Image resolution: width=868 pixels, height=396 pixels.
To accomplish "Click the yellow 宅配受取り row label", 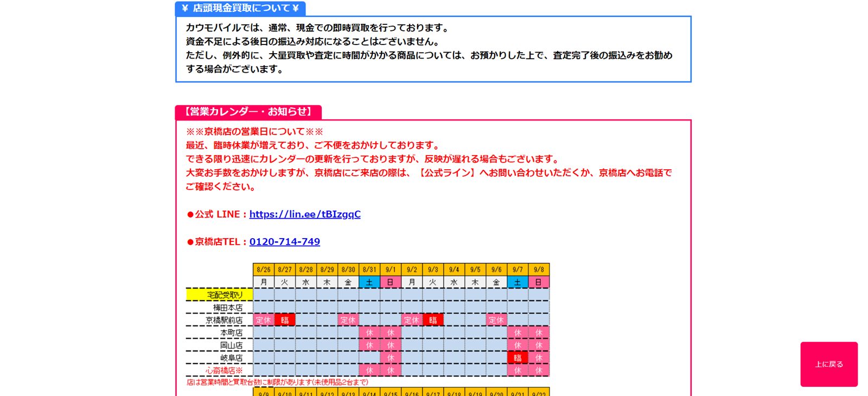I will click(220, 295).
